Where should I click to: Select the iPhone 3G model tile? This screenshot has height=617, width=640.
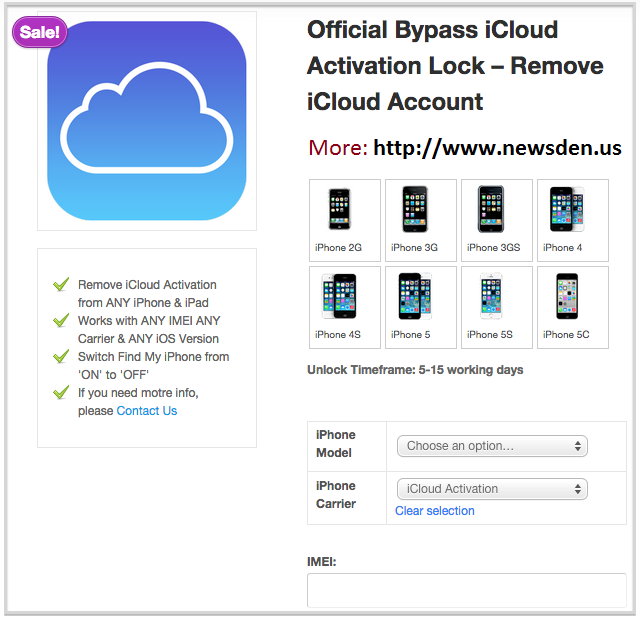420,220
